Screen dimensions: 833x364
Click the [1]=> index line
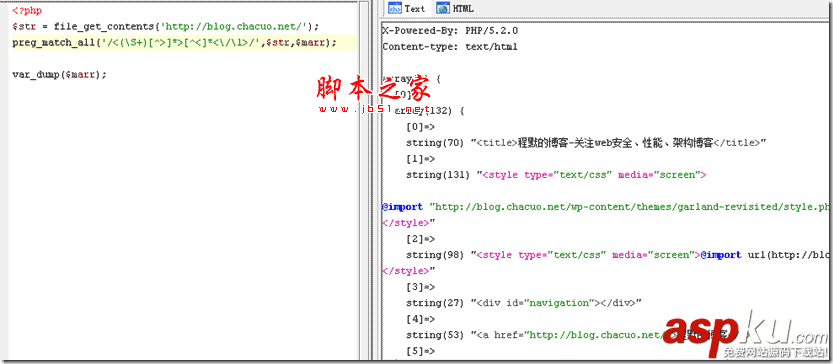pyautogui.click(x=420, y=158)
